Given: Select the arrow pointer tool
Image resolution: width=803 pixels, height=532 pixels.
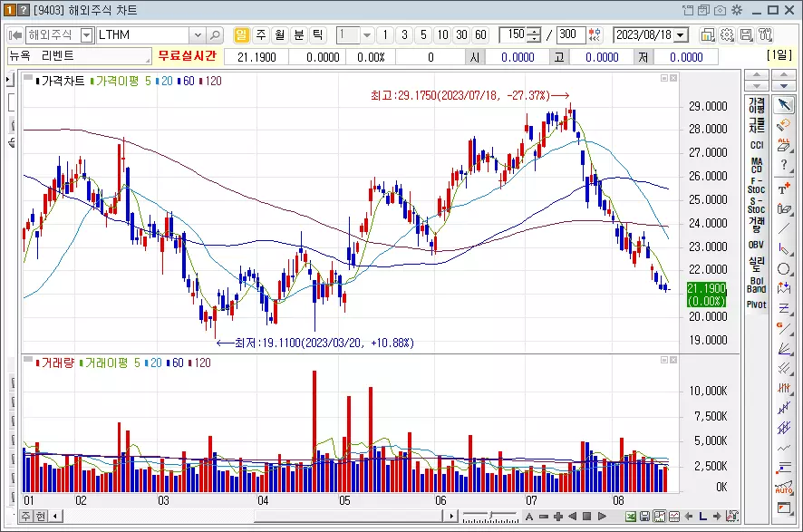Looking at the screenshot, I should 784,105.
